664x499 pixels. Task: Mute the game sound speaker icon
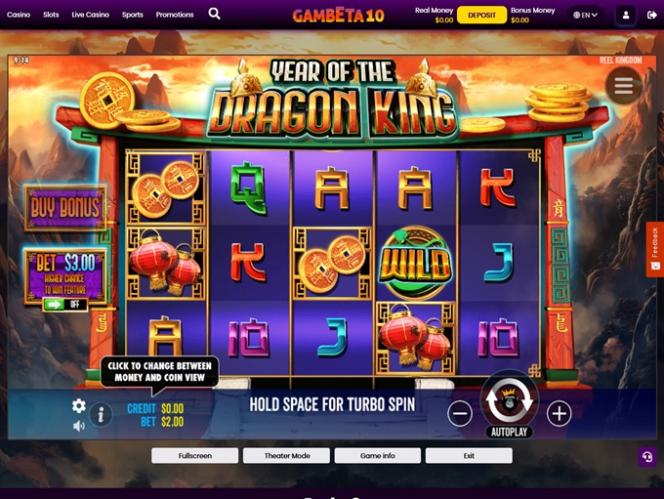79,426
